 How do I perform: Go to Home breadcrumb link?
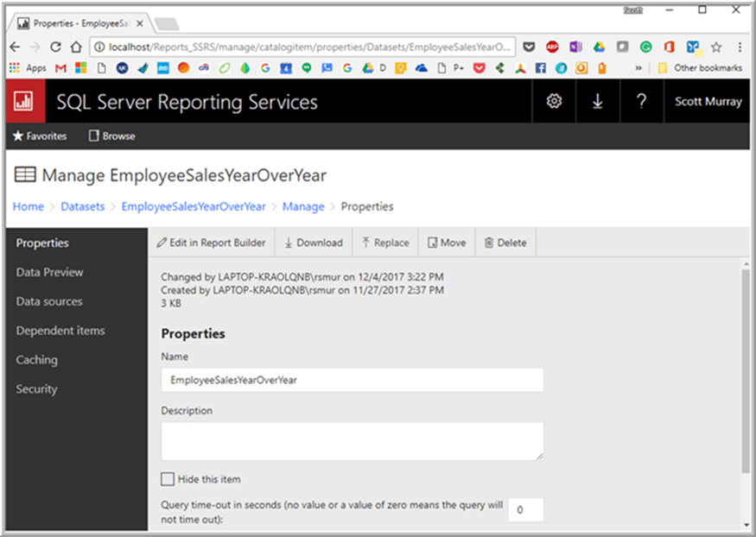click(28, 206)
